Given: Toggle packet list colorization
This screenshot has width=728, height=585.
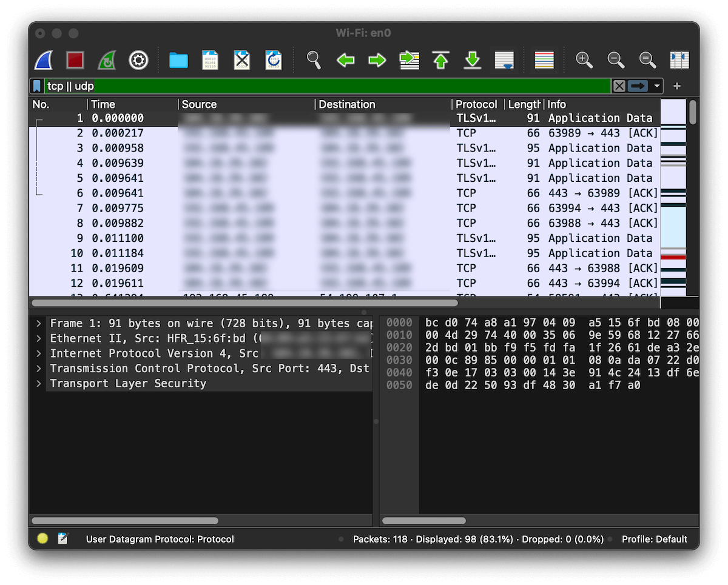Looking at the screenshot, I should point(544,60).
